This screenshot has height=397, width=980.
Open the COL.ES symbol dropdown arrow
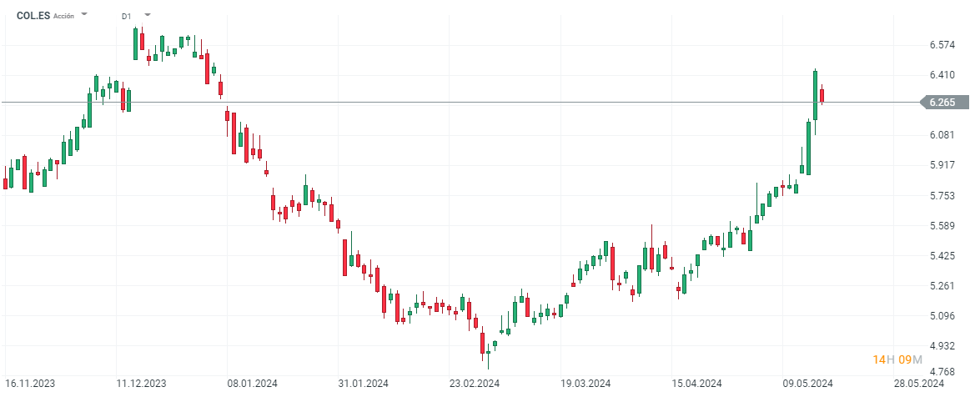pos(84,15)
